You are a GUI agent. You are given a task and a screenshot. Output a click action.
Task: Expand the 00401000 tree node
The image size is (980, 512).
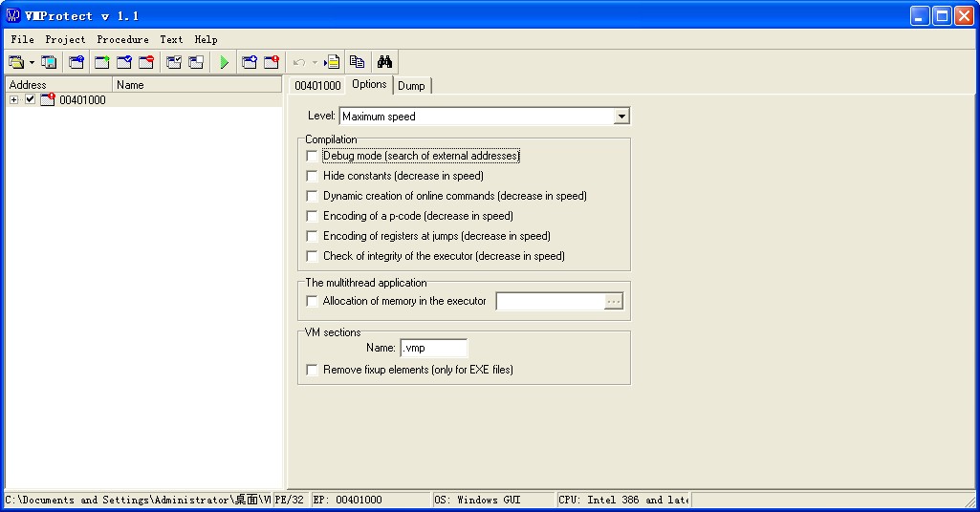click(13, 100)
